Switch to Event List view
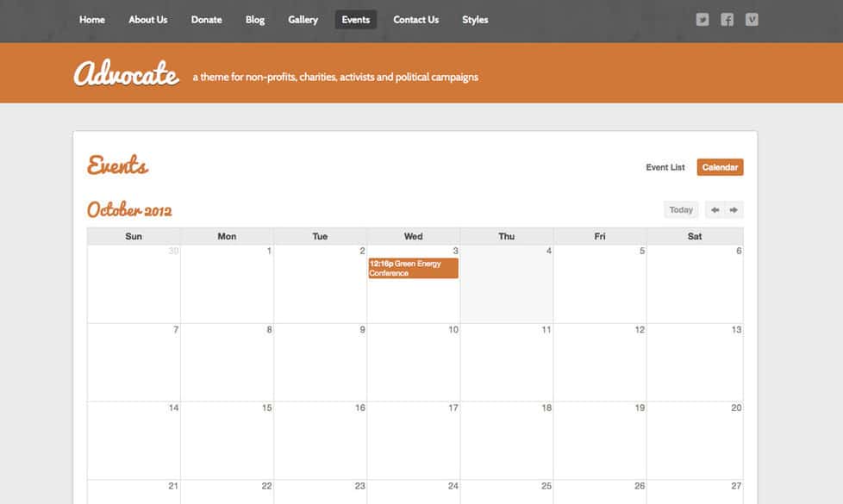Image resolution: width=843 pixels, height=504 pixels. [x=665, y=168]
